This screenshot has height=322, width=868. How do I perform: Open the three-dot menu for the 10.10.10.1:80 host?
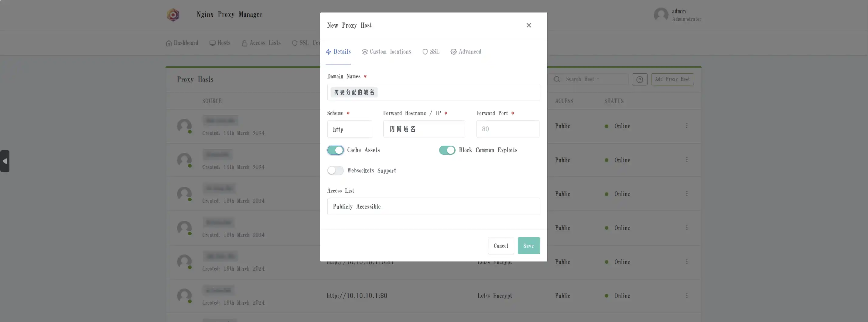(686, 295)
